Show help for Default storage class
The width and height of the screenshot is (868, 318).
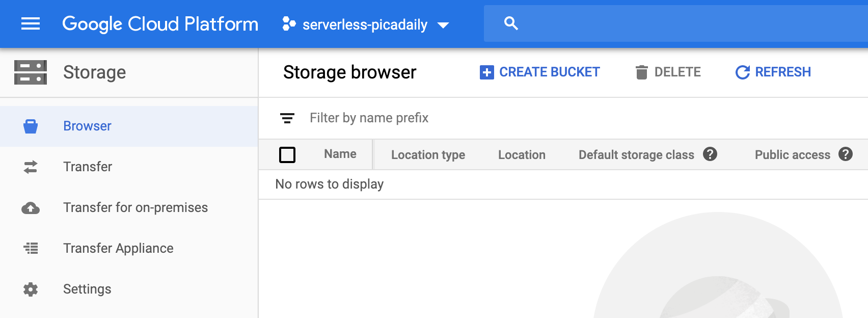(710, 154)
